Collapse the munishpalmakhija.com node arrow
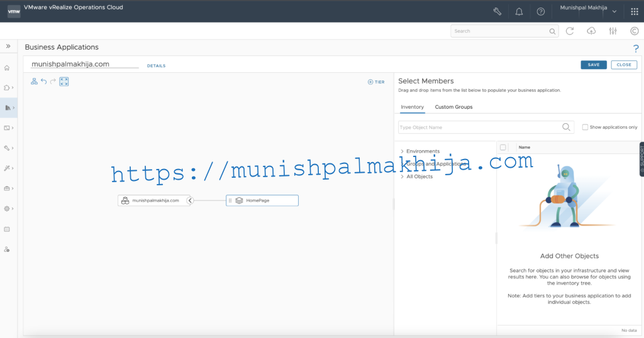Viewport: 644px width, 338px height. point(190,200)
